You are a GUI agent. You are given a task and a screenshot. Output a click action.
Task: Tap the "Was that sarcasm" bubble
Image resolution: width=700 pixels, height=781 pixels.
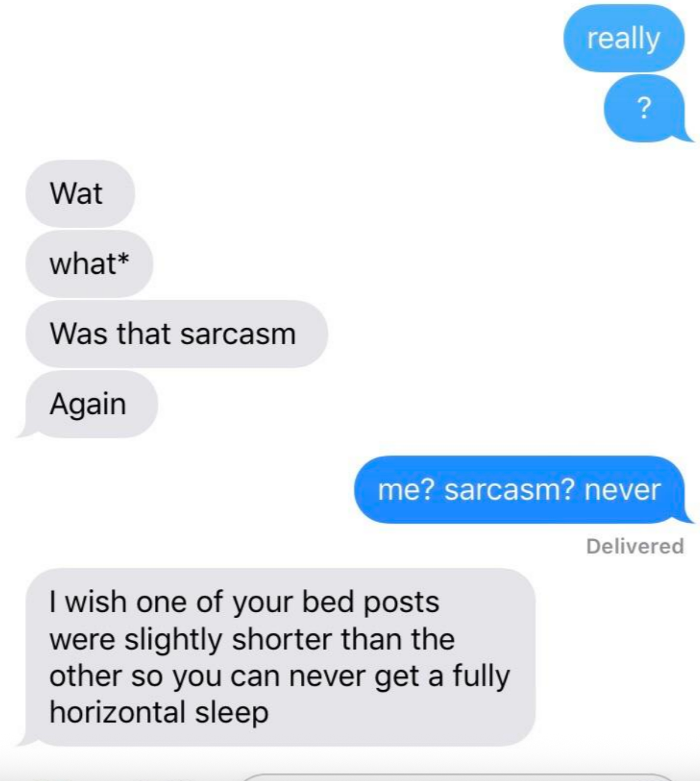(x=177, y=334)
